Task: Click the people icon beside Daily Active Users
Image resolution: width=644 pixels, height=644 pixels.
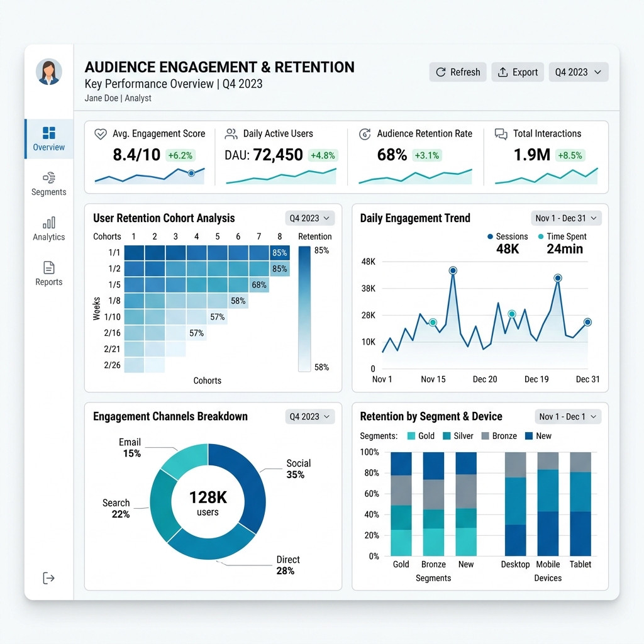Action: point(231,134)
